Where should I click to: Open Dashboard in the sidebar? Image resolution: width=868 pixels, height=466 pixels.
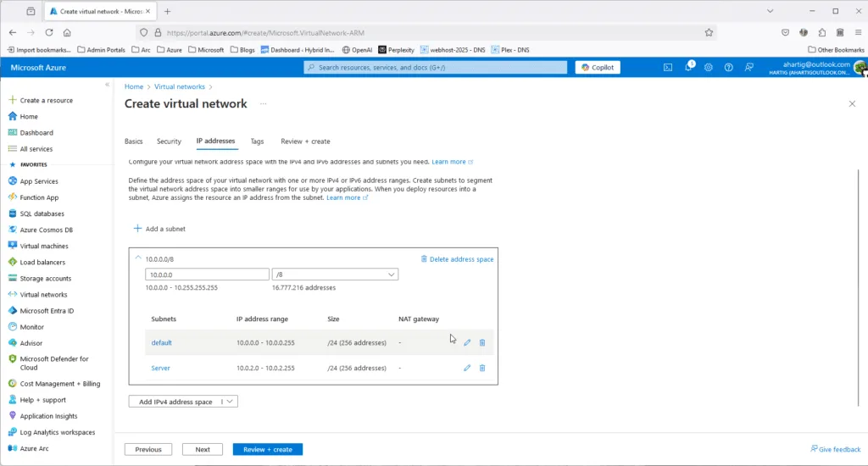point(36,133)
